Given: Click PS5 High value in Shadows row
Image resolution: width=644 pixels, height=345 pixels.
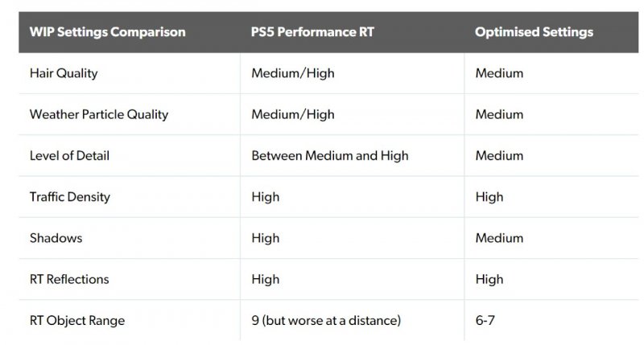Looking at the screenshot, I should pyautogui.click(x=266, y=238).
